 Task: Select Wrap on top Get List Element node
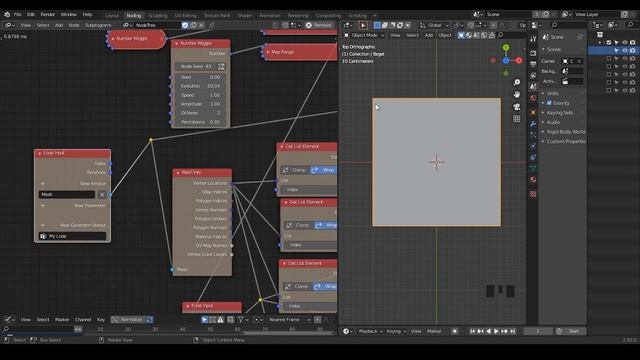[x=324, y=170]
